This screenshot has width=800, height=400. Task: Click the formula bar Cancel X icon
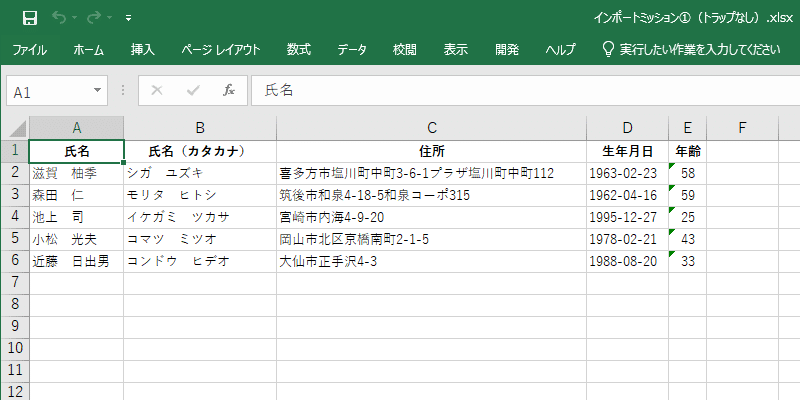click(x=157, y=91)
